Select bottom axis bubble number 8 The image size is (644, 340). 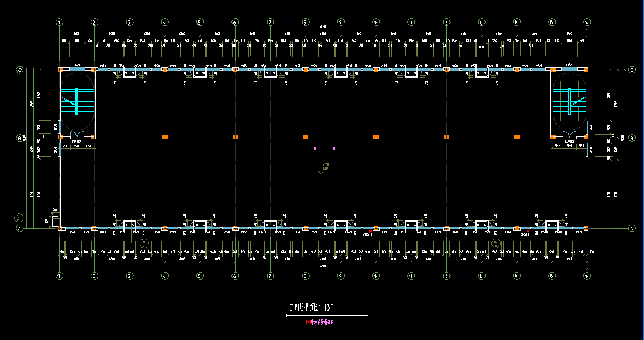[x=305, y=276]
